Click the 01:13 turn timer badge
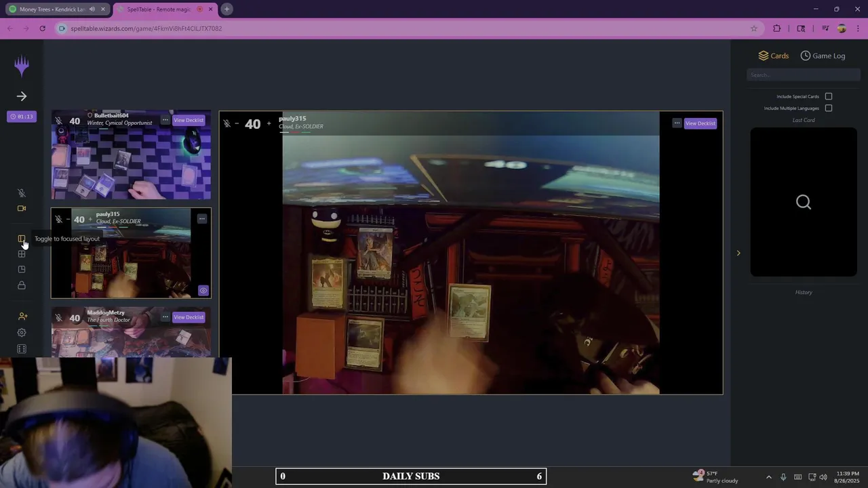 pyautogui.click(x=22, y=117)
